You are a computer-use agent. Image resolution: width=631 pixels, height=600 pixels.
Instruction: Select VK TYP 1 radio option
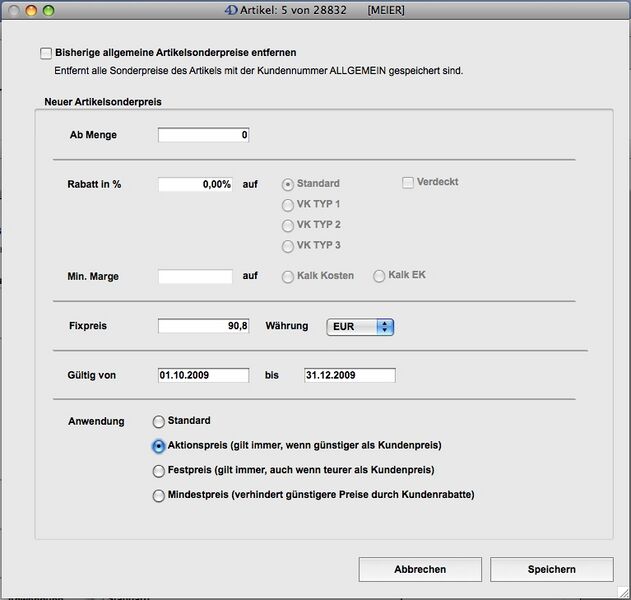(x=288, y=205)
